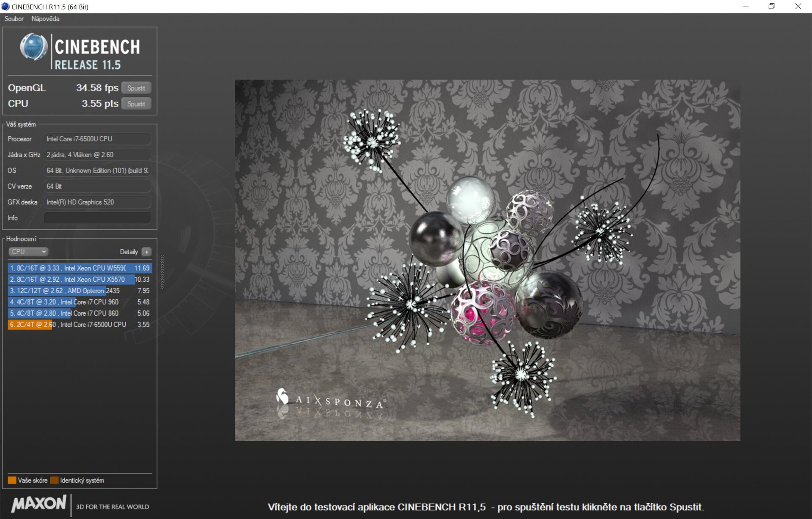
Task: Click the panel splitter handle beside rankings
Action: (x=162, y=272)
